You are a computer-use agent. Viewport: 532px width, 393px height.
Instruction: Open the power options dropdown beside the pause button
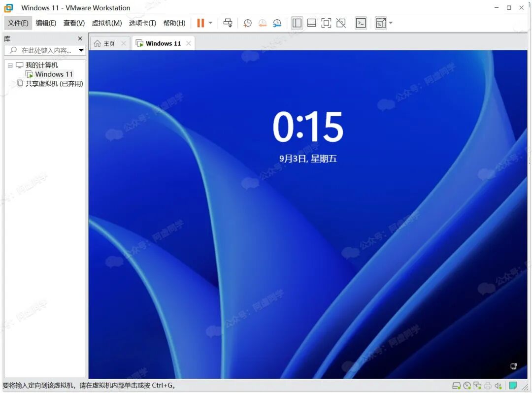click(x=210, y=23)
